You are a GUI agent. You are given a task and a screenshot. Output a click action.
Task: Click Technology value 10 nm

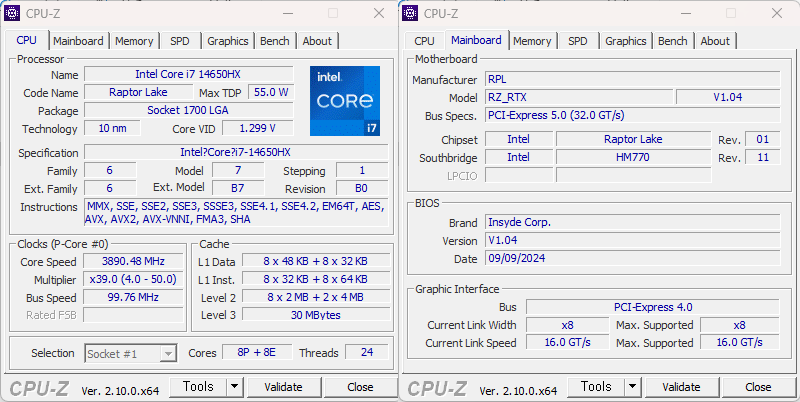coord(112,129)
